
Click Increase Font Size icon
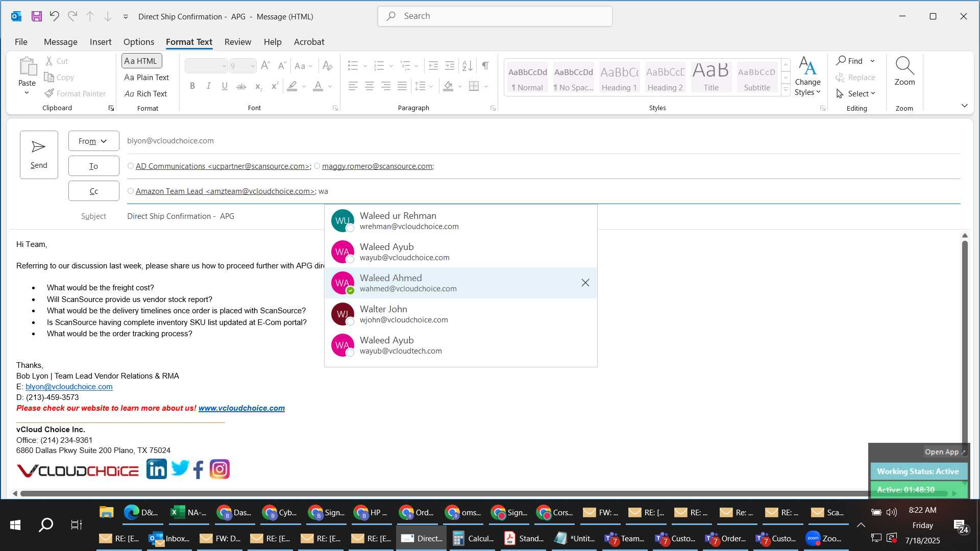265,65
